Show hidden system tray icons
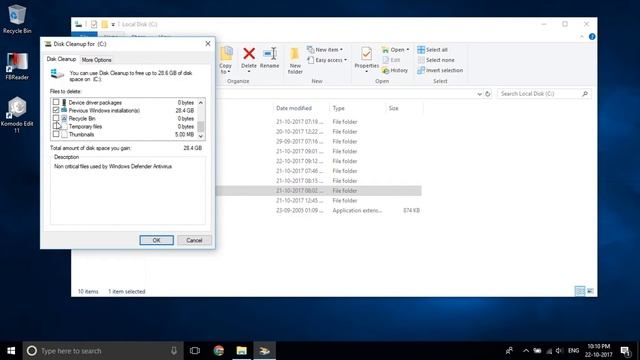This screenshot has width=640, height=360. coord(526,351)
